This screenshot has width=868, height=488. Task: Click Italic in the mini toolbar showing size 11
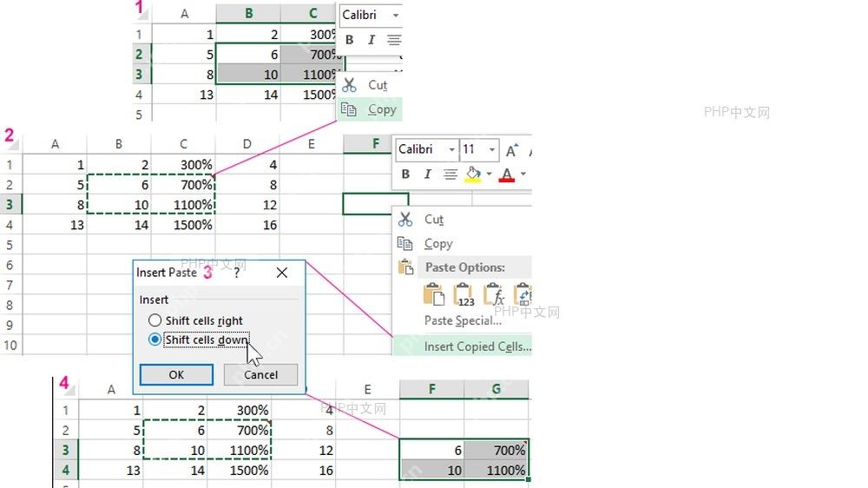pos(427,174)
